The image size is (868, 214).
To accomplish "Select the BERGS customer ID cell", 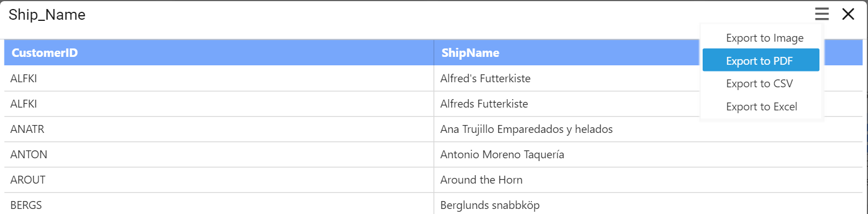I will click(x=219, y=204).
